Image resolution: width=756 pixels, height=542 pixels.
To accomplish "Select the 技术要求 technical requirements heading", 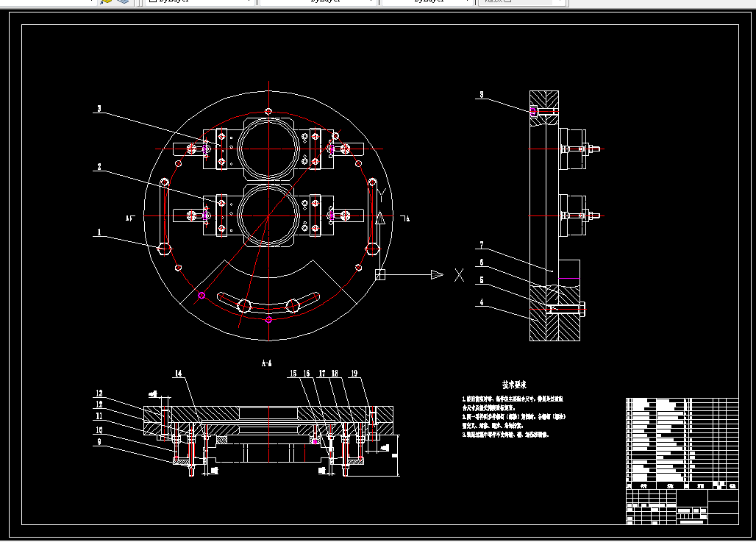I will 514,385.
